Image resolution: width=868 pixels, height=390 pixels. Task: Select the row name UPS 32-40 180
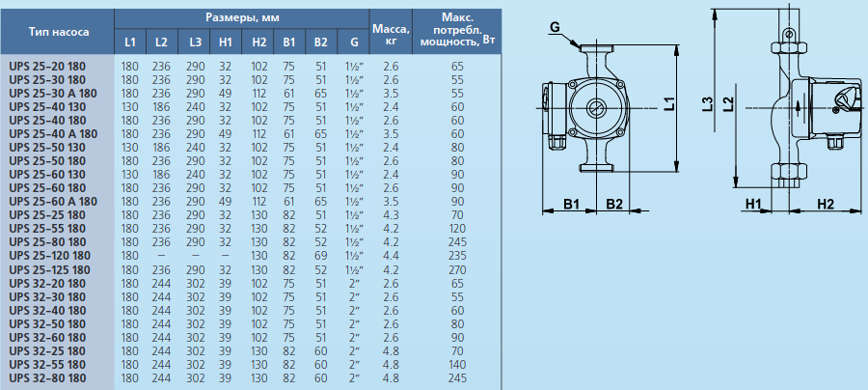point(47,311)
